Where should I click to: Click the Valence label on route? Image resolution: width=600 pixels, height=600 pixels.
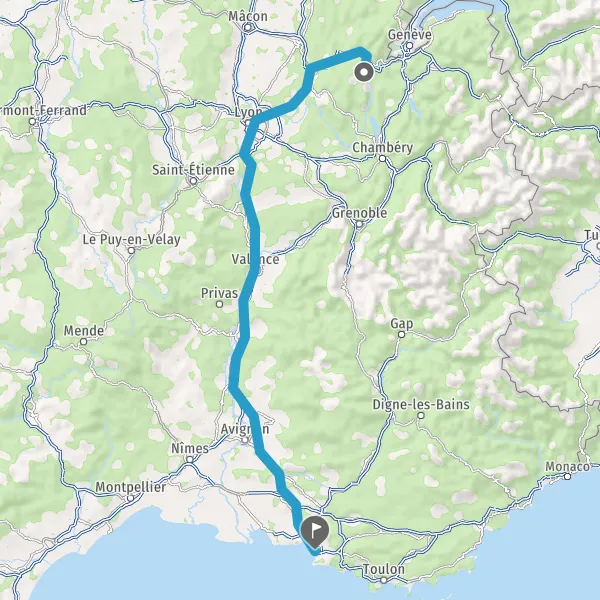[x=255, y=259]
